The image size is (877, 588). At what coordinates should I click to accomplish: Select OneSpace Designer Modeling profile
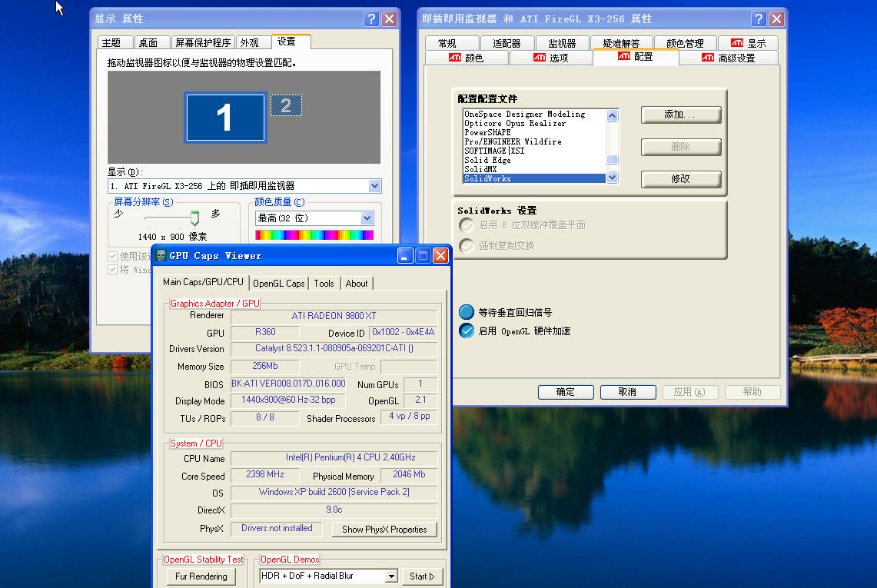coord(534,114)
